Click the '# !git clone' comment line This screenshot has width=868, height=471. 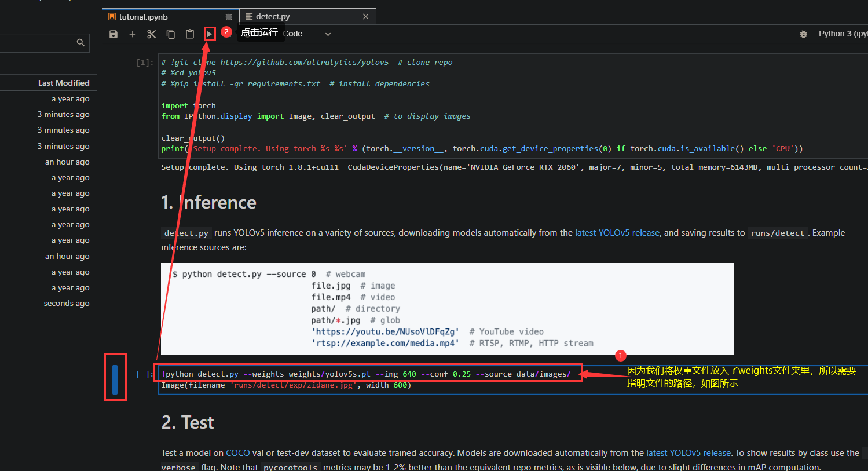pyautogui.click(x=307, y=62)
